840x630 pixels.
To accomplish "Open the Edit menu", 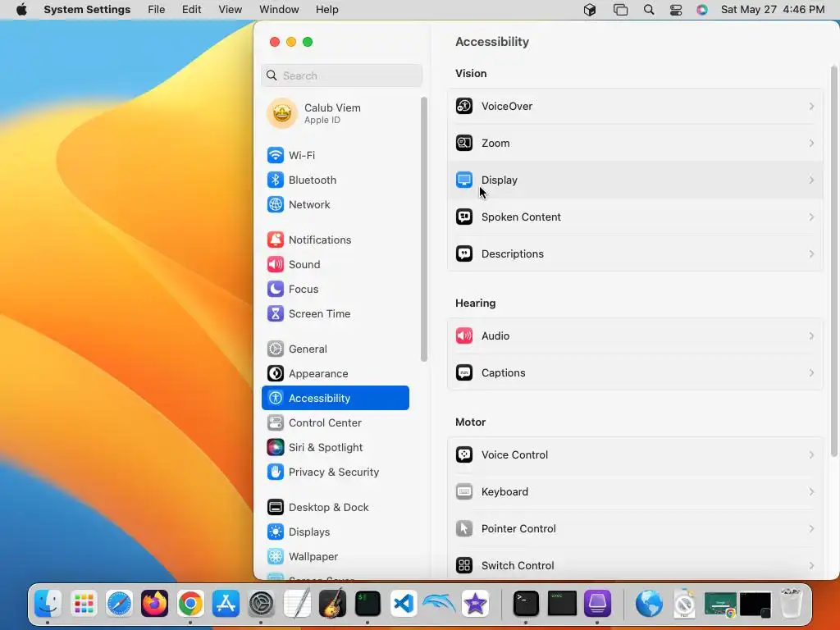I will (191, 10).
